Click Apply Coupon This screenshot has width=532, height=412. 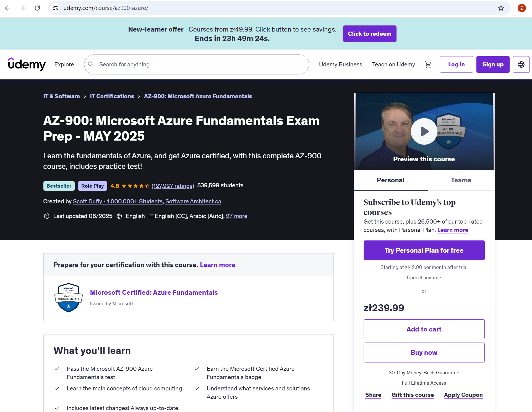463,395
